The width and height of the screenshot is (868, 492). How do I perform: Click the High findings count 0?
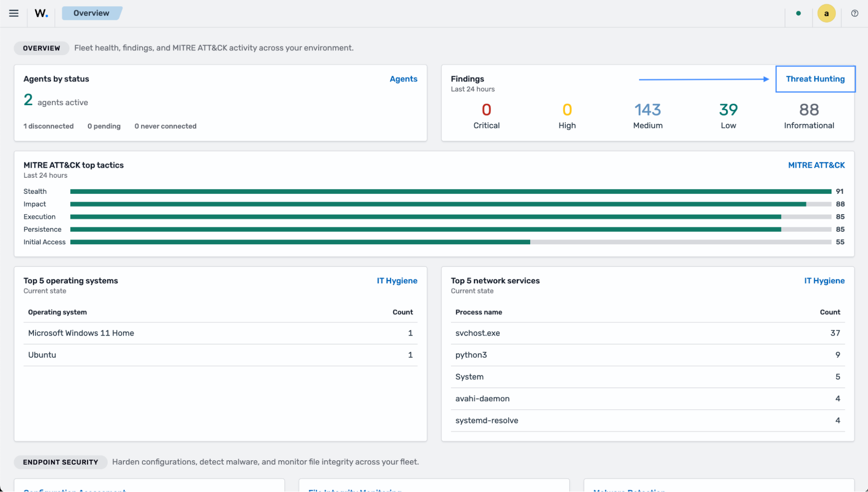tap(567, 110)
